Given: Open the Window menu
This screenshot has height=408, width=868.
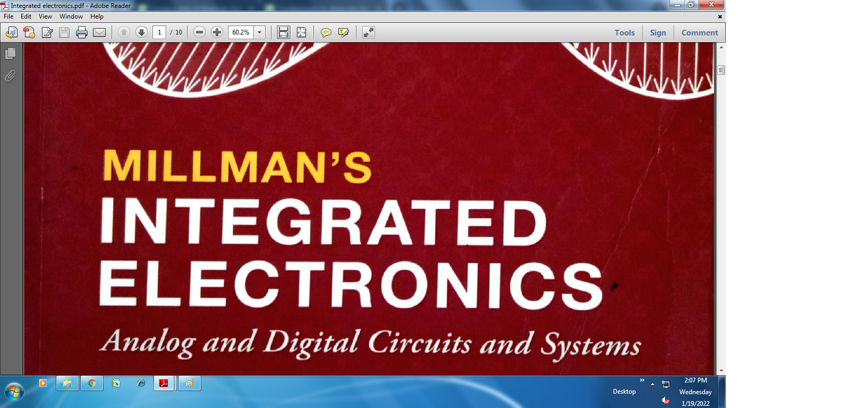Looking at the screenshot, I should click(x=71, y=16).
